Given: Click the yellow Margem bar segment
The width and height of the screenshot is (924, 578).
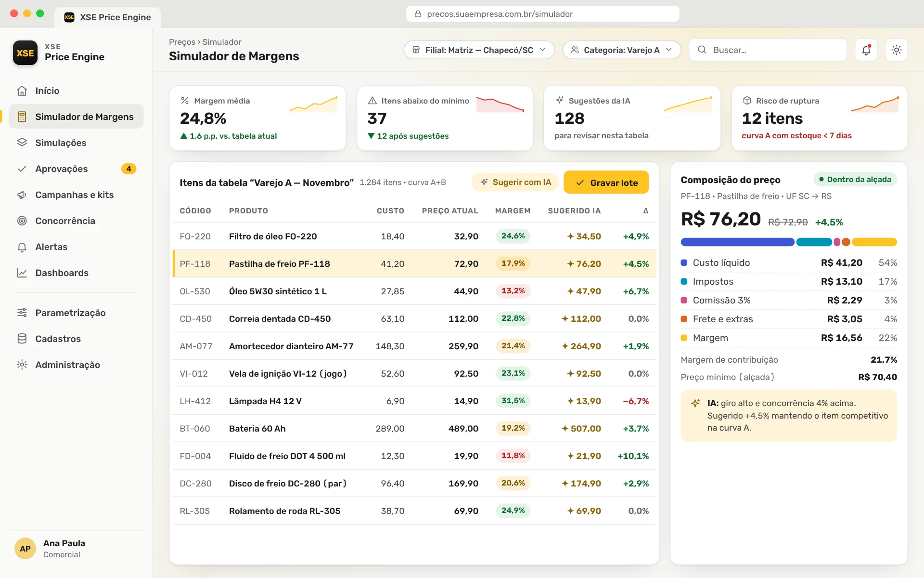Looking at the screenshot, I should click(874, 242).
